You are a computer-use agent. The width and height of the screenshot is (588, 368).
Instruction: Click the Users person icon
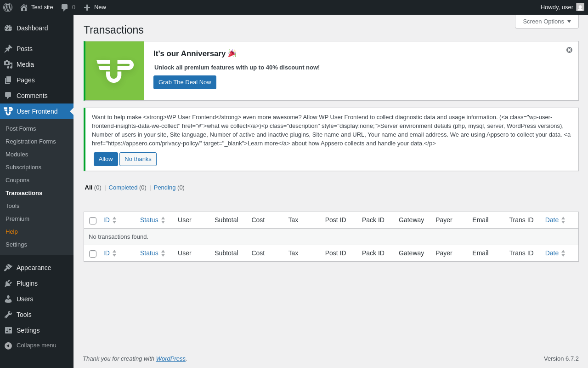(8, 299)
